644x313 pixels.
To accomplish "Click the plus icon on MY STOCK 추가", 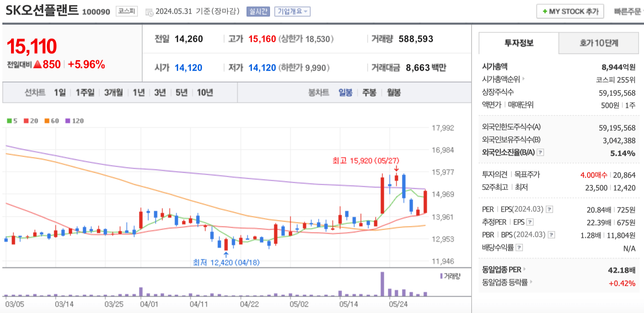I will coord(545,11).
